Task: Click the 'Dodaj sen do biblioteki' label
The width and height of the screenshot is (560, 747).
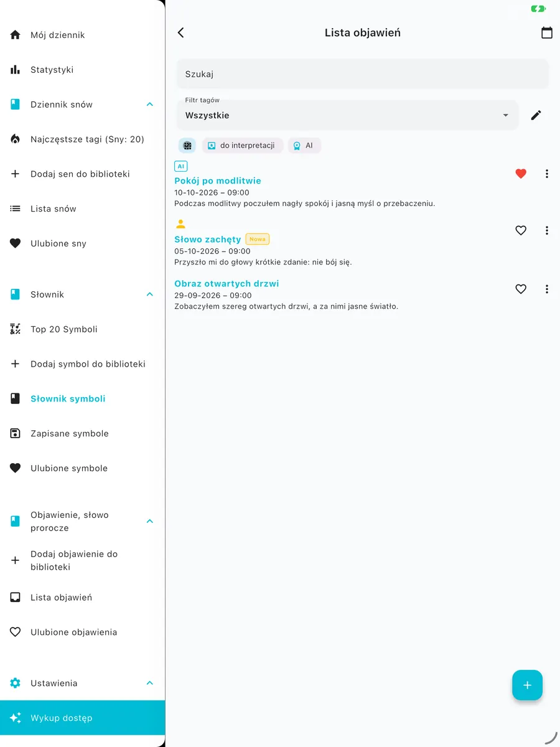Action: click(x=80, y=174)
